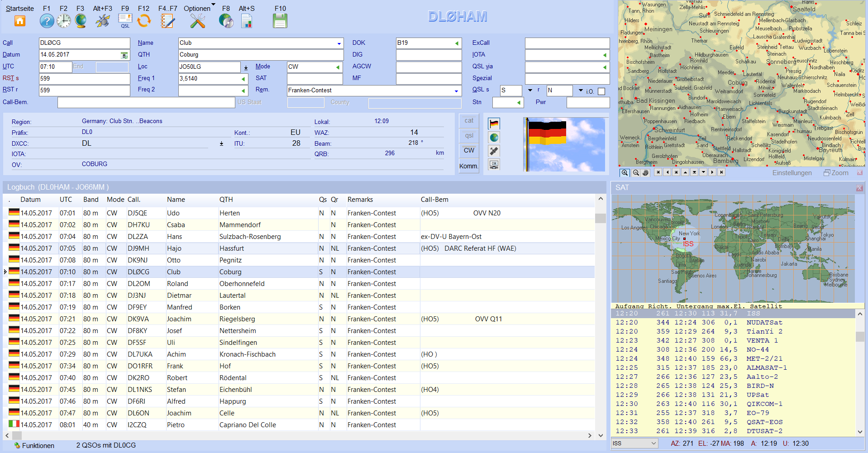Open the Datum calendar picker

[x=124, y=55]
